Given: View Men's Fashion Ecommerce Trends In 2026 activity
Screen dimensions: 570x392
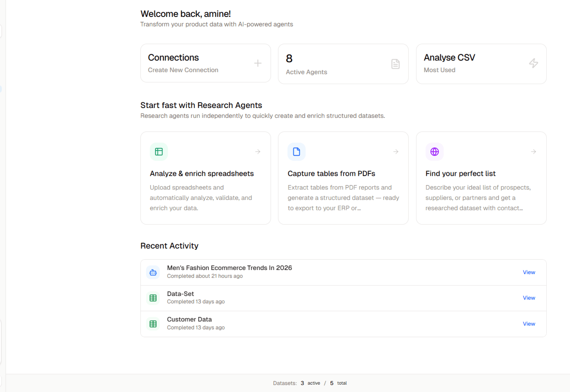Looking at the screenshot, I should click(x=528, y=272).
